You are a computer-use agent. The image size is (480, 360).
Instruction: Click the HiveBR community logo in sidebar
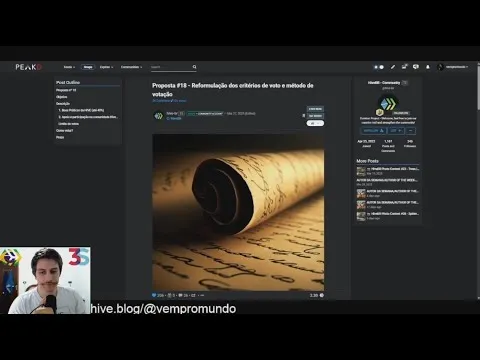(x=388, y=104)
